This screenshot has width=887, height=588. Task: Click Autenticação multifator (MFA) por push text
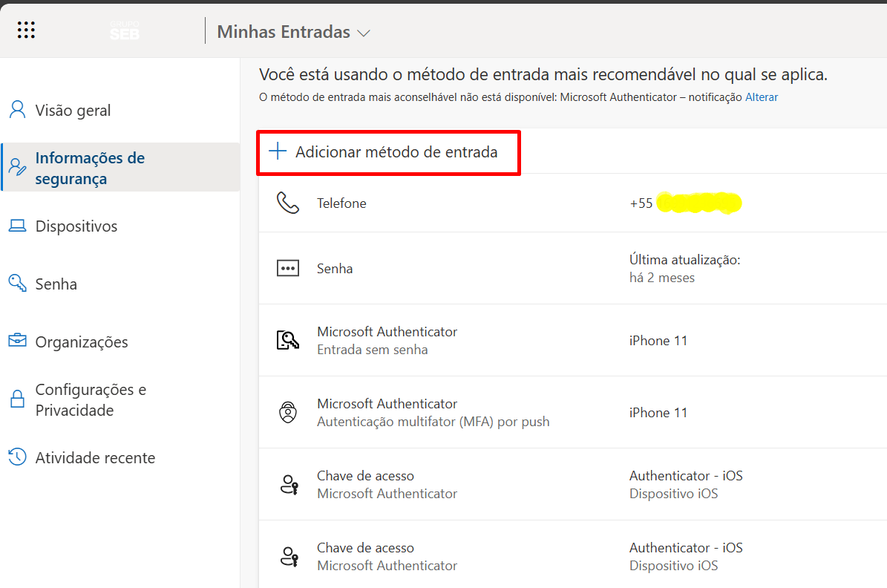click(x=433, y=422)
